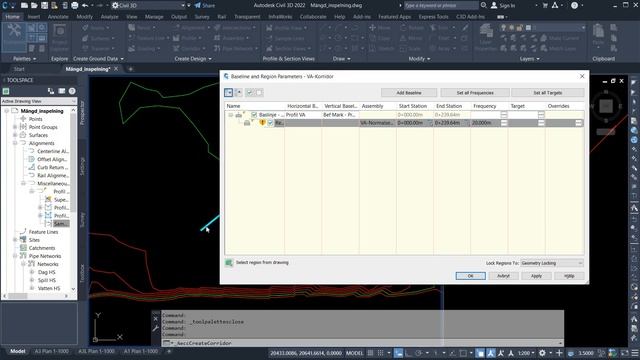Collapse the Alignments tree node
The image size is (640, 360).
(15, 143)
